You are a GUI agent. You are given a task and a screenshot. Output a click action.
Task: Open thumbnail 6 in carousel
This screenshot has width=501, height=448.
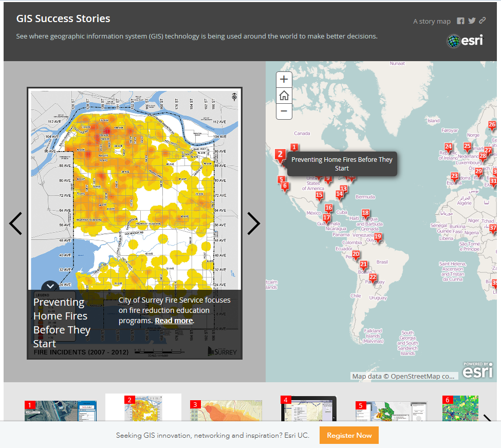pos(460,408)
